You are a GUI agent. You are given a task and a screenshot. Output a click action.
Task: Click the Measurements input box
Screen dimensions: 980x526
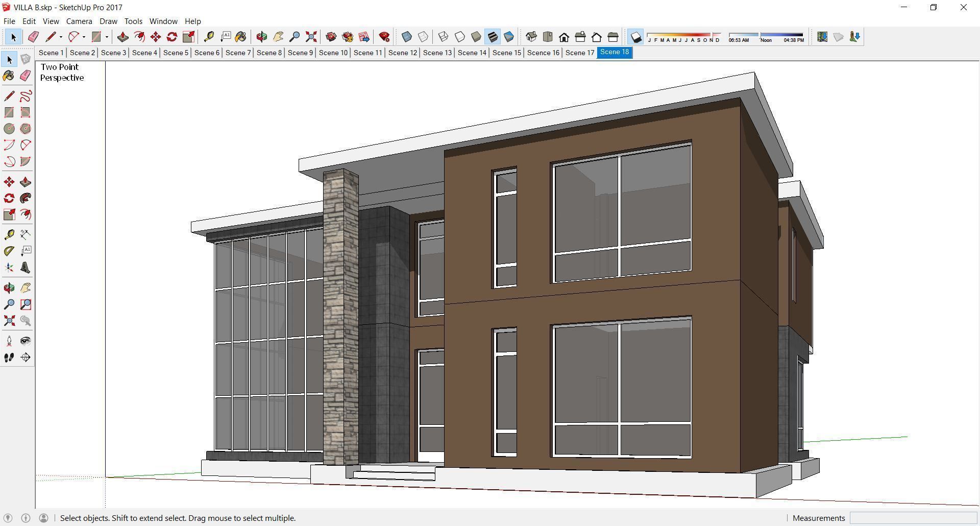913,518
